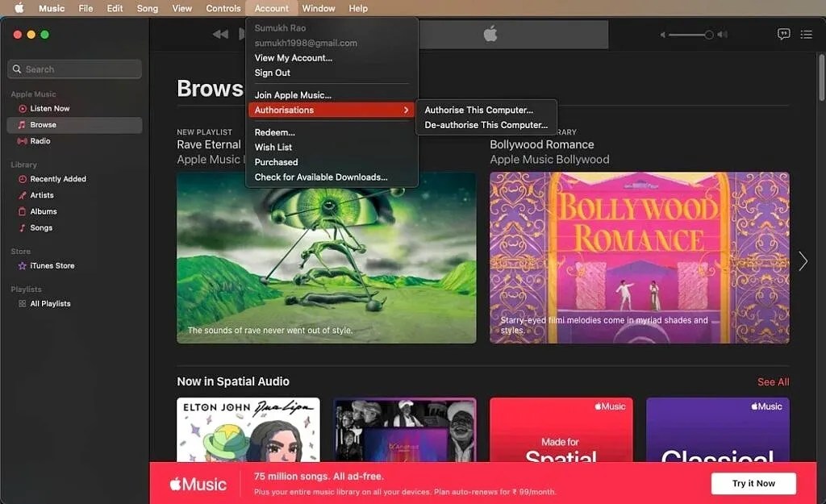Select Browse in the sidebar
Viewport: 826px width, 504px height.
[x=74, y=125]
